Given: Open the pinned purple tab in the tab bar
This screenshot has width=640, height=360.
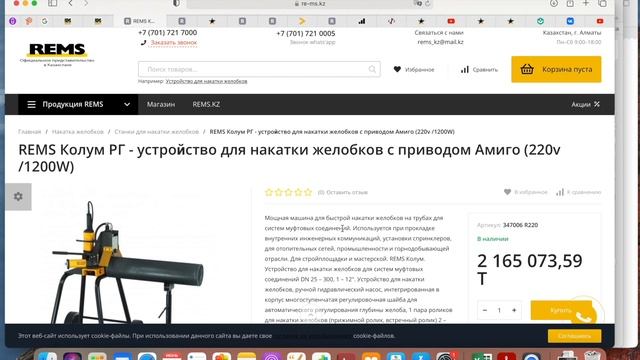Looking at the screenshot, I should coord(13,21).
